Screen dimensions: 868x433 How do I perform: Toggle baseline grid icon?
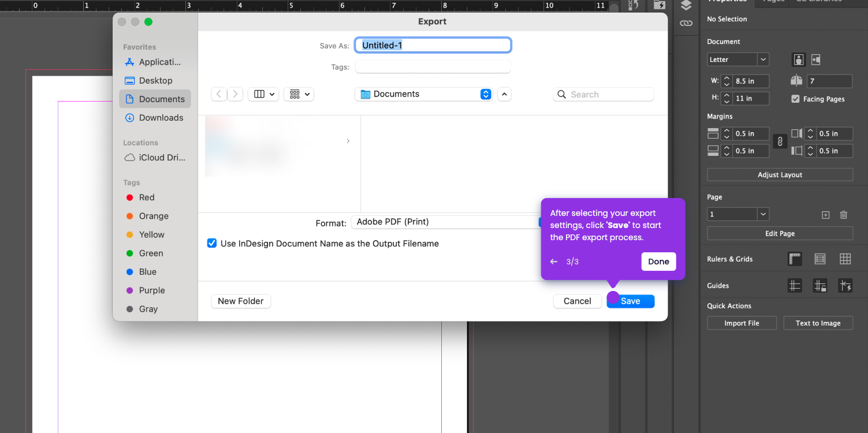pos(820,259)
